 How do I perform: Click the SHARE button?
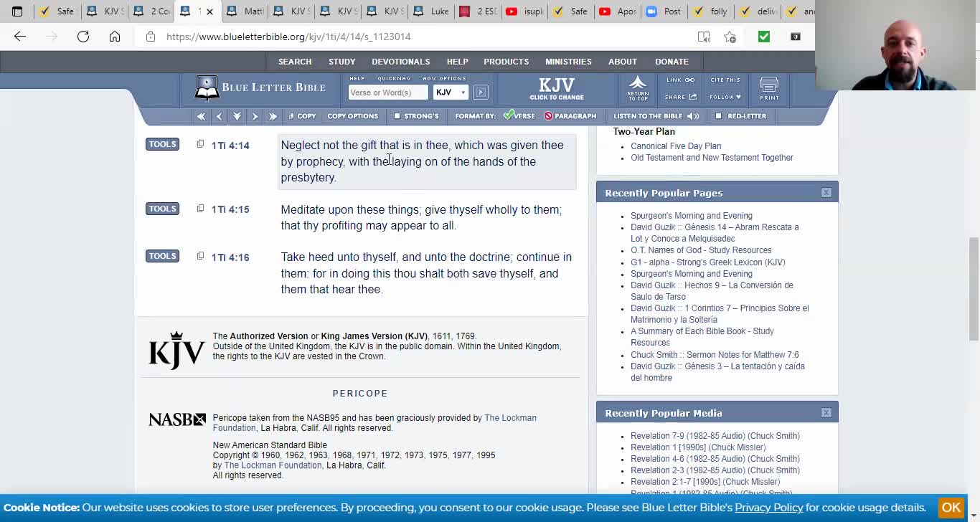pyautogui.click(x=680, y=97)
